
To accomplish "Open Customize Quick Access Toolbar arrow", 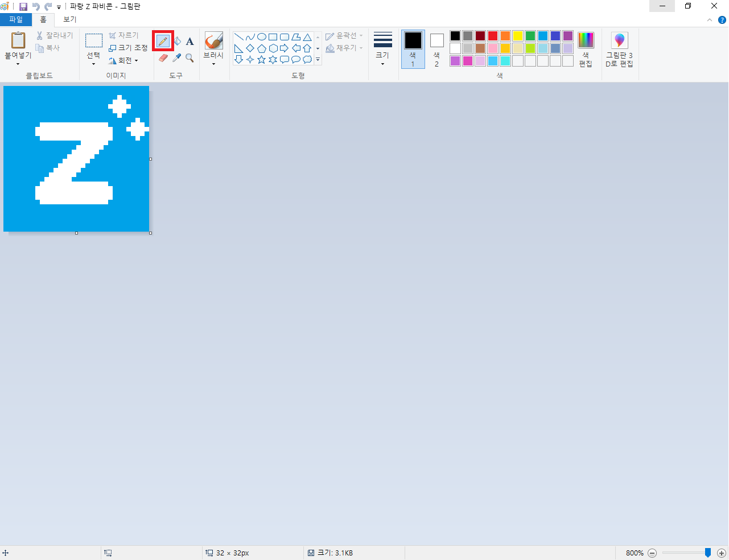I will click(x=59, y=7).
